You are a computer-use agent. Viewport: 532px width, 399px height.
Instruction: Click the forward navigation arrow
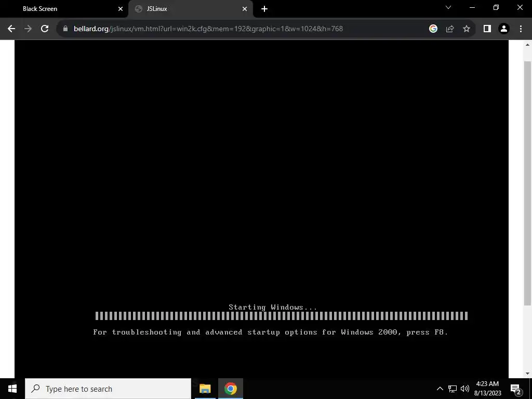coord(28,29)
